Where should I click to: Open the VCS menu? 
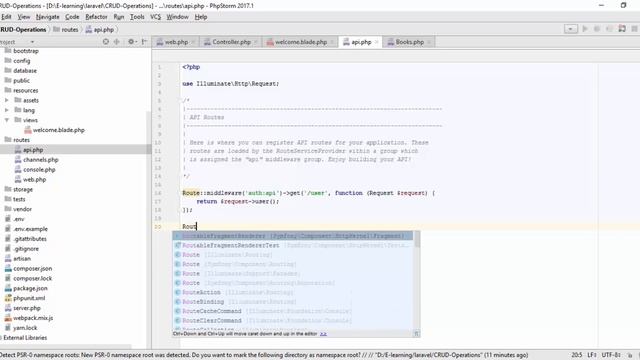(x=156, y=17)
